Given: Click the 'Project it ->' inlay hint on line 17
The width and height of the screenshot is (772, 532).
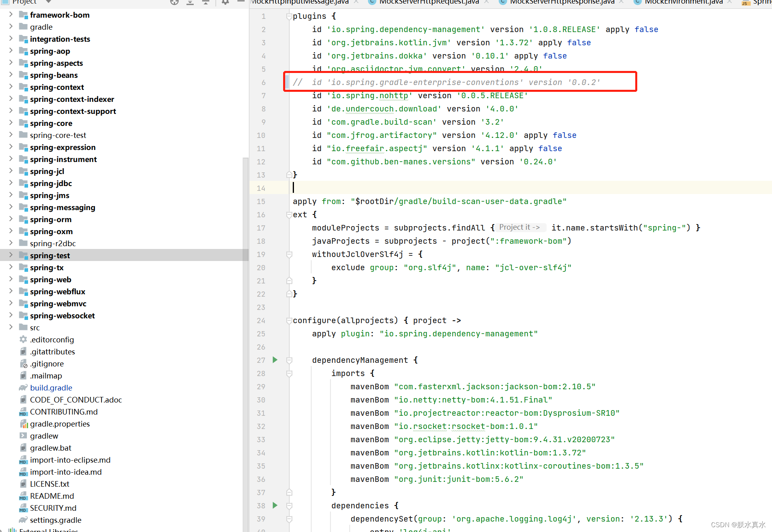Looking at the screenshot, I should click(x=519, y=227).
